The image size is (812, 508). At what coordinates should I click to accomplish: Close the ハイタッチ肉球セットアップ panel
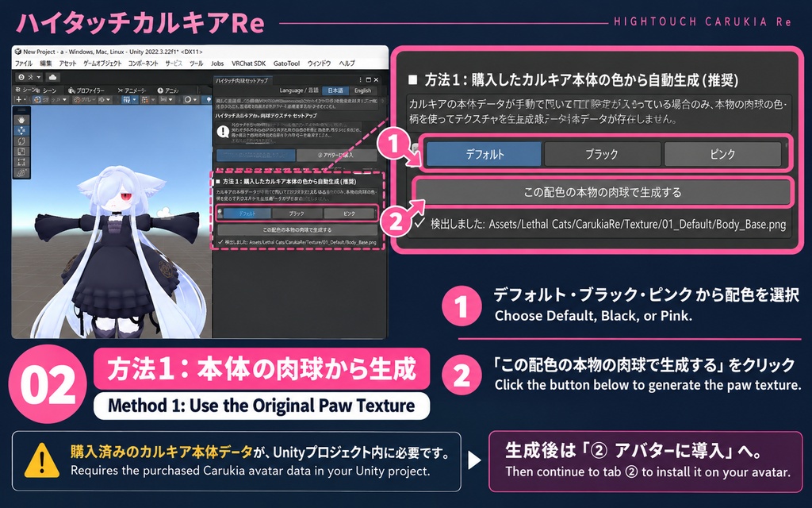[376, 80]
